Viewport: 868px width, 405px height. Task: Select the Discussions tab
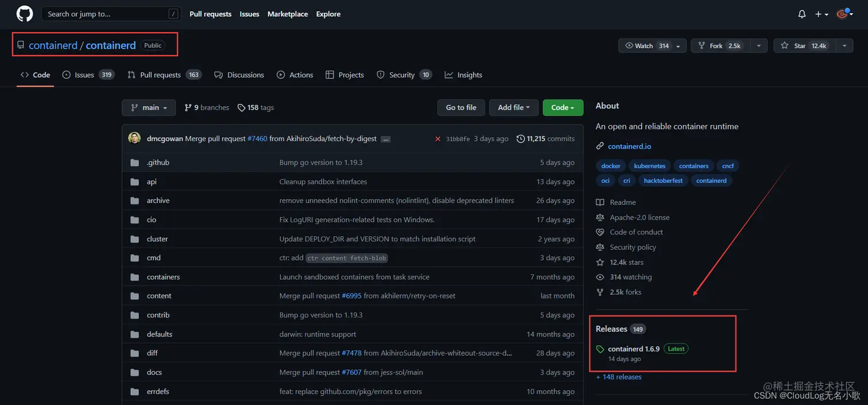click(239, 75)
